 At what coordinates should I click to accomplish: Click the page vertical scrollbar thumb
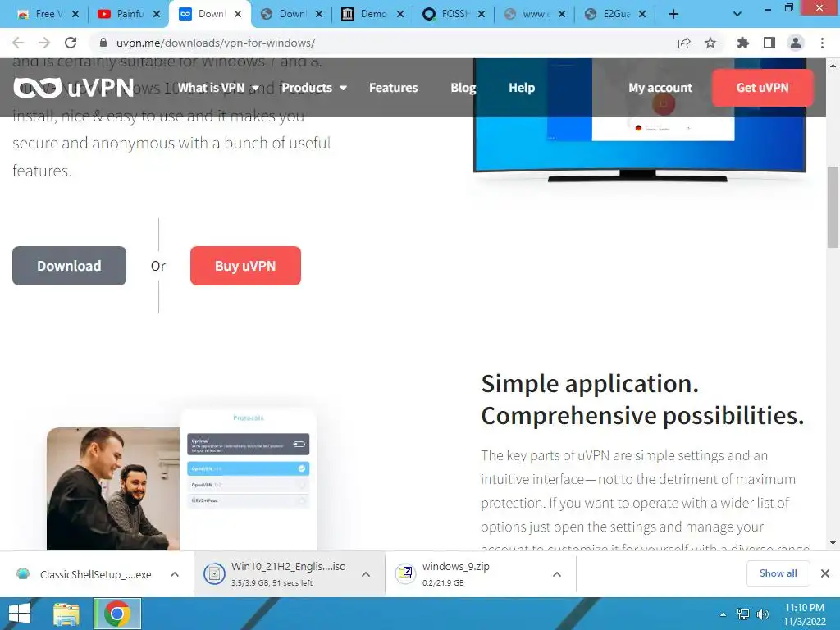tap(833, 206)
